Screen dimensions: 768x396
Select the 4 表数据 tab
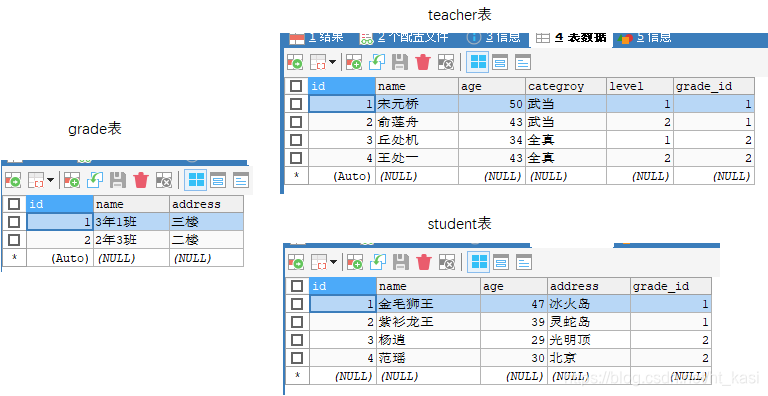571,38
